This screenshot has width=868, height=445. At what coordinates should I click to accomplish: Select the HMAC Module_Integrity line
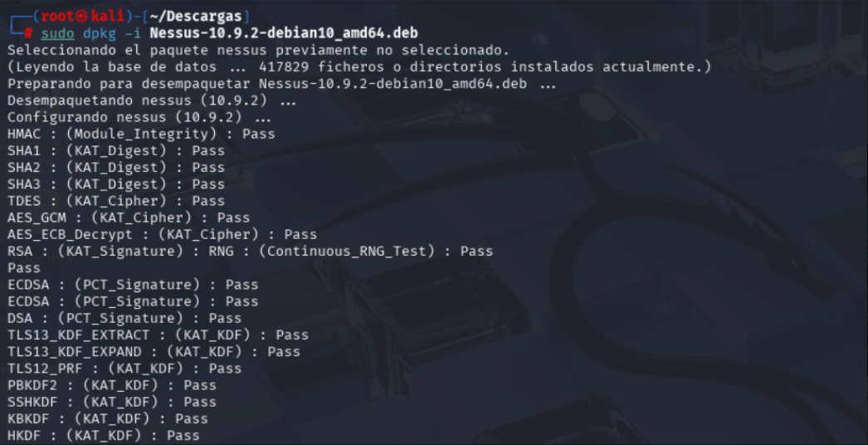click(x=140, y=134)
